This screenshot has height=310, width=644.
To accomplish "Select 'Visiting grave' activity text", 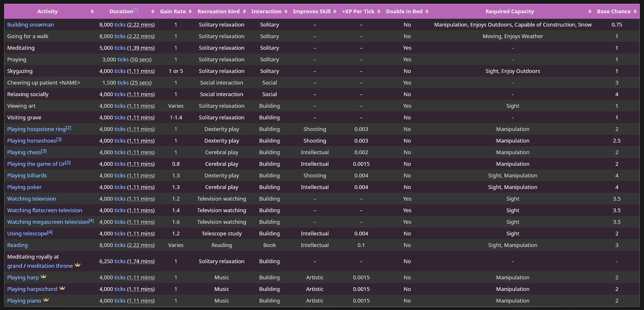I will click(24, 118).
